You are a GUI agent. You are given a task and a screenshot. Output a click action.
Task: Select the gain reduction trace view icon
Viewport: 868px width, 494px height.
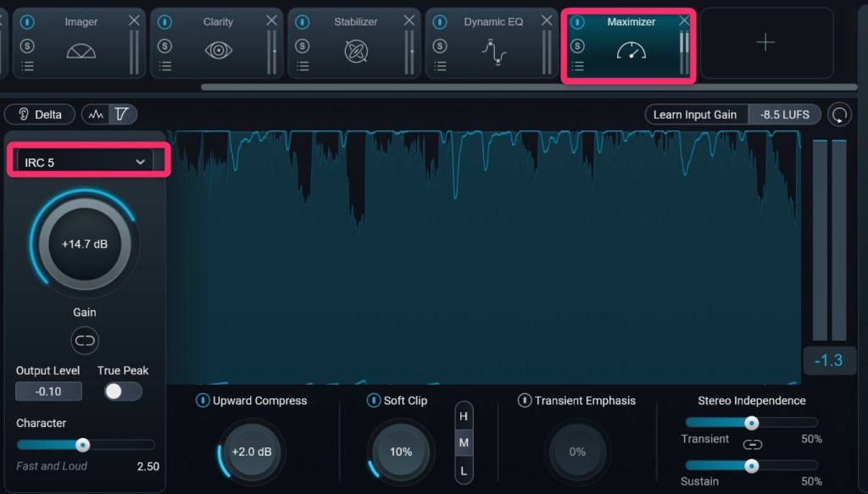122,114
